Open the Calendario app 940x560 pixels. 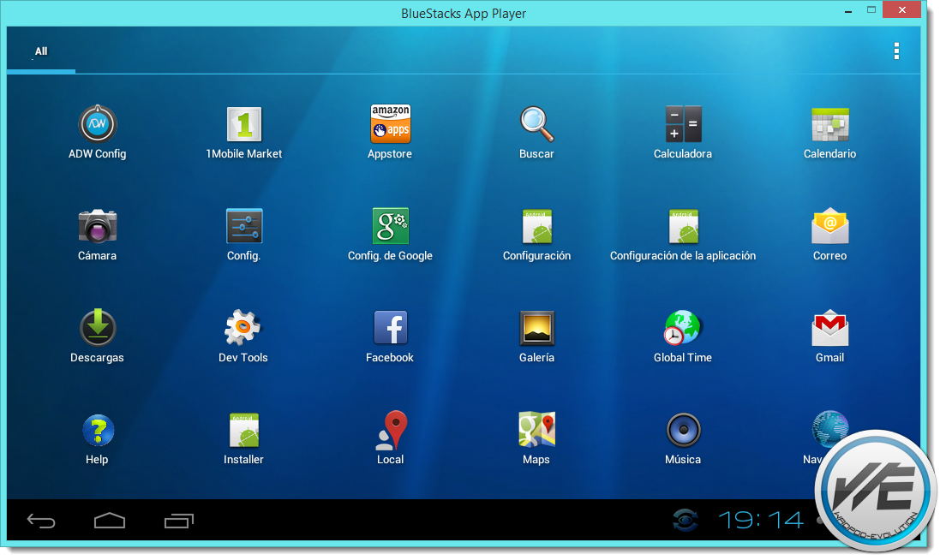[x=829, y=124]
